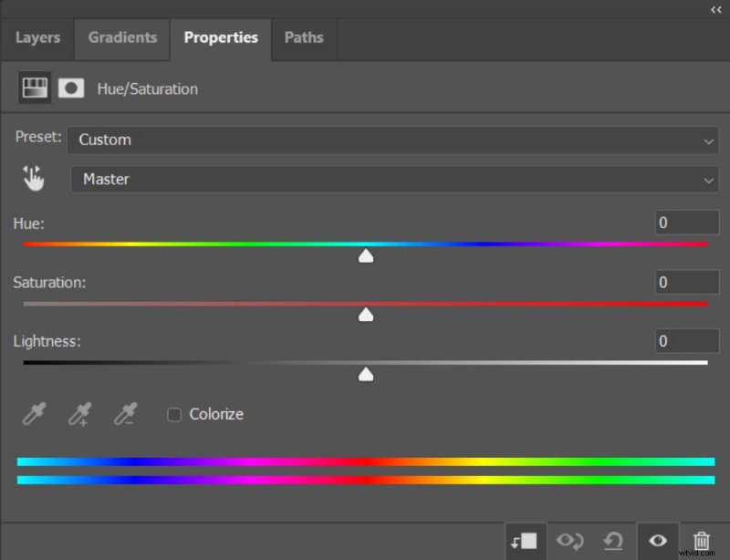Switch to the Layers tab

pos(37,38)
